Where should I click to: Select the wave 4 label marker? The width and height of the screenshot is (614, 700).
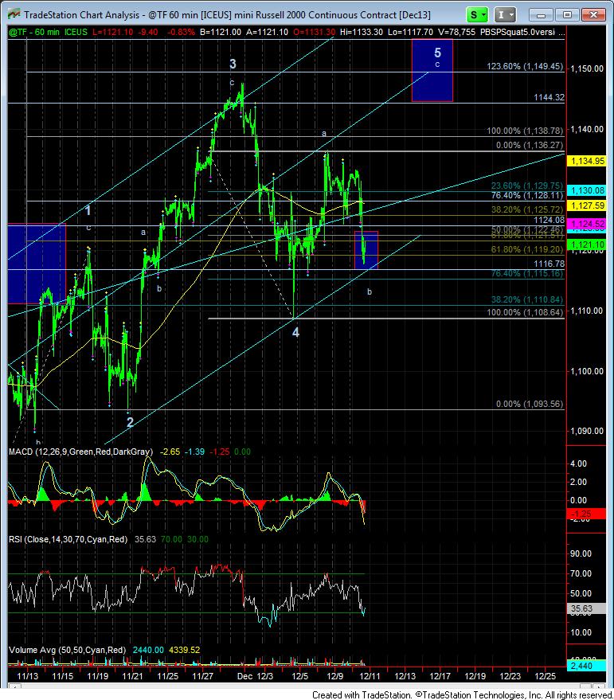tap(295, 332)
